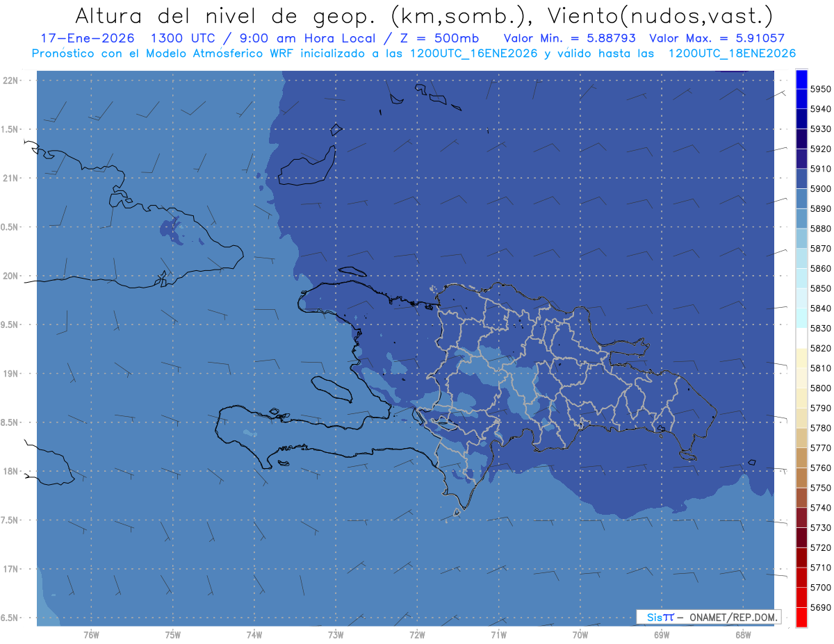
Task: Click the colorbar label 5860
Action: click(820, 268)
